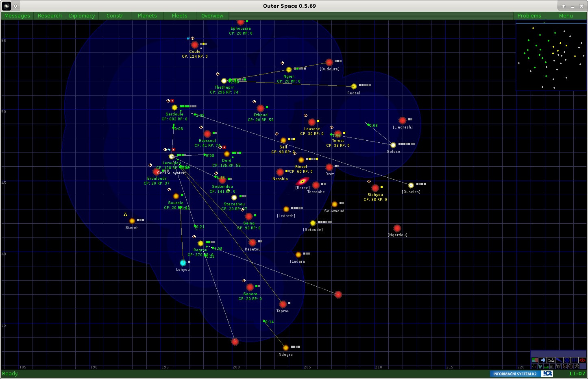The image size is (588, 379).
Task: Open the Fleets screen
Action: (x=179, y=16)
